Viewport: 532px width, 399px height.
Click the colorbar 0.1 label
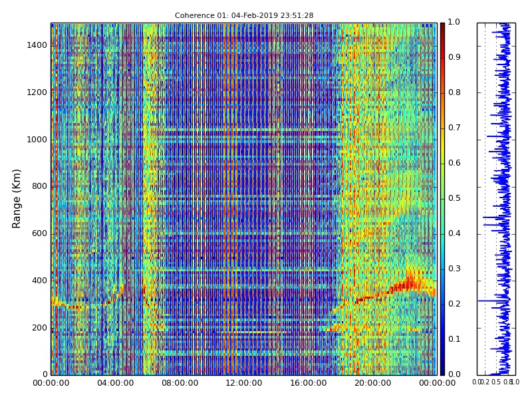454,339
